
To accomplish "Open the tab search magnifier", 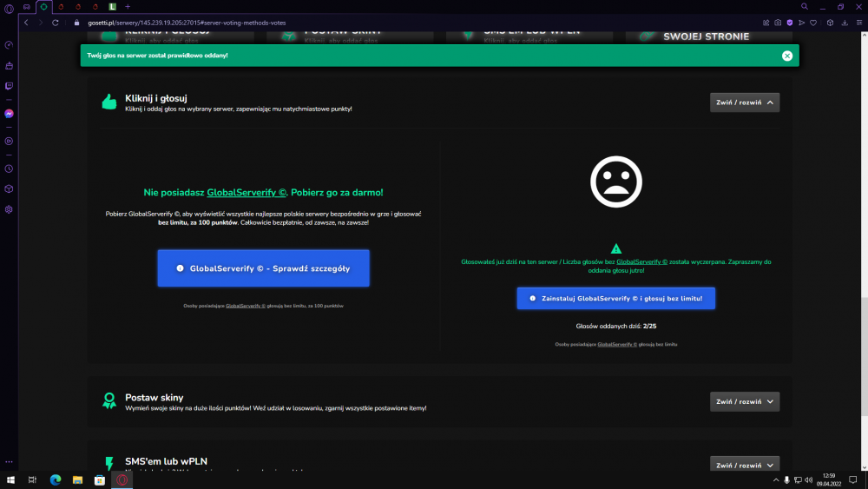I will (805, 7).
